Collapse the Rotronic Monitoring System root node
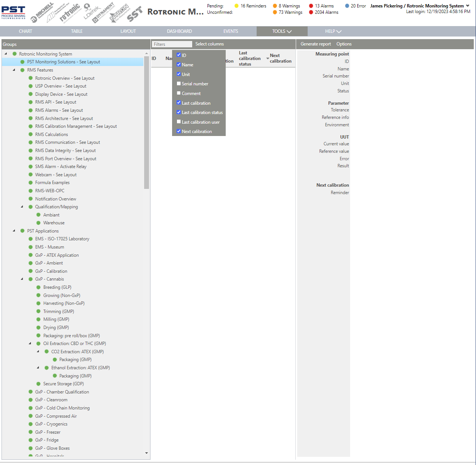This screenshot has height=465, width=476. [x=6, y=54]
